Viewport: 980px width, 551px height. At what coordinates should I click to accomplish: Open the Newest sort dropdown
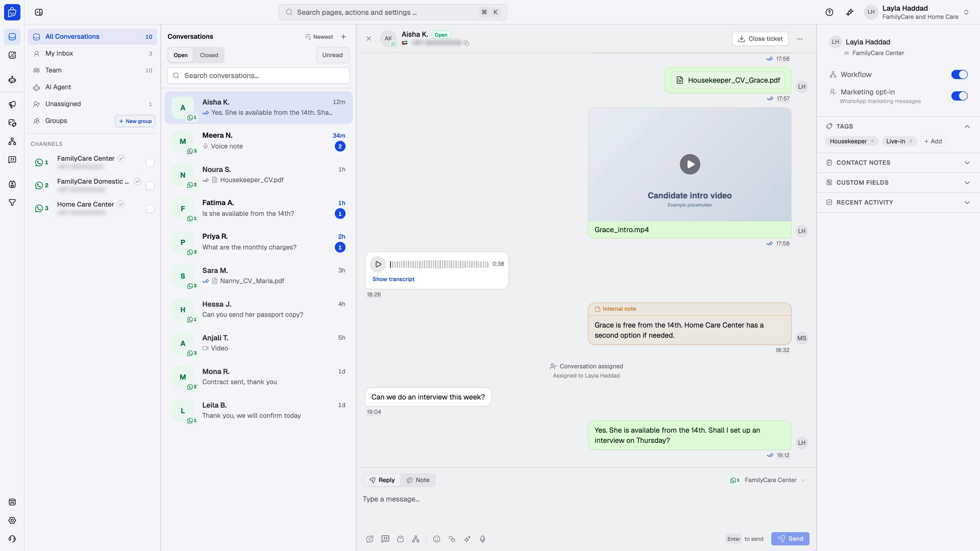[319, 37]
